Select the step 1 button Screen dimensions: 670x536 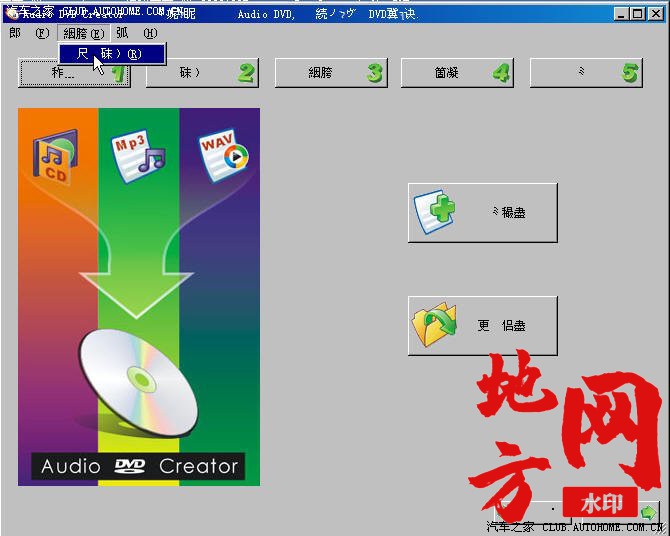[x=74, y=73]
